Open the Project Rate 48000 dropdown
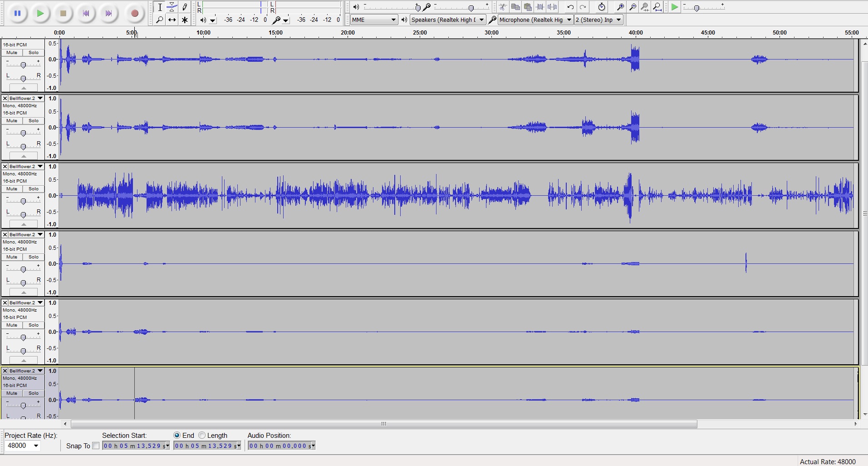The width and height of the screenshot is (868, 466). click(x=23, y=446)
